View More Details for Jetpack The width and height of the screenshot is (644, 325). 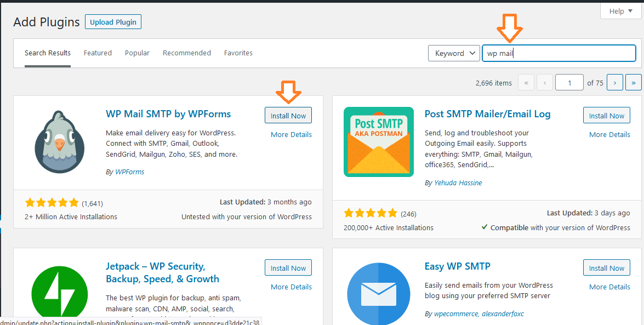[x=291, y=287]
